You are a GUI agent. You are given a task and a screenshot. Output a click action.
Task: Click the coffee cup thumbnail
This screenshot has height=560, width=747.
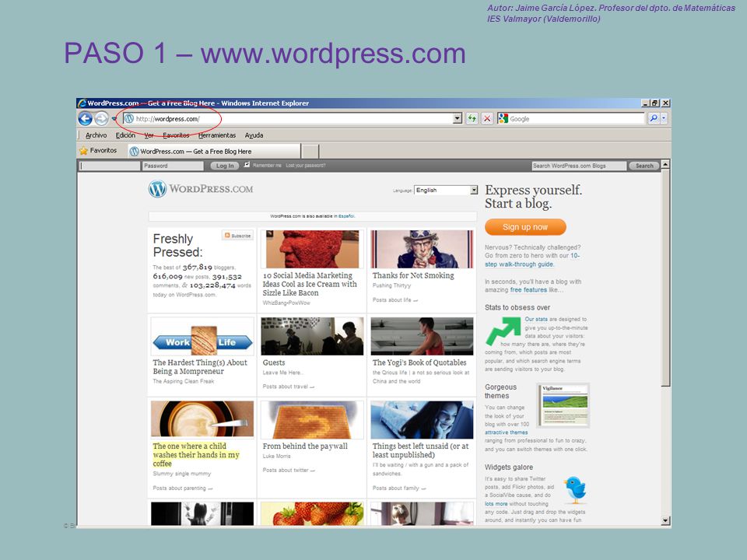(202, 419)
